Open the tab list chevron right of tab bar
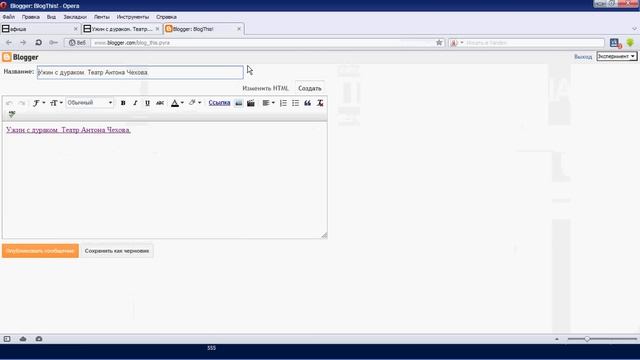Image resolution: width=640 pixels, height=360 pixels. tap(634, 29)
